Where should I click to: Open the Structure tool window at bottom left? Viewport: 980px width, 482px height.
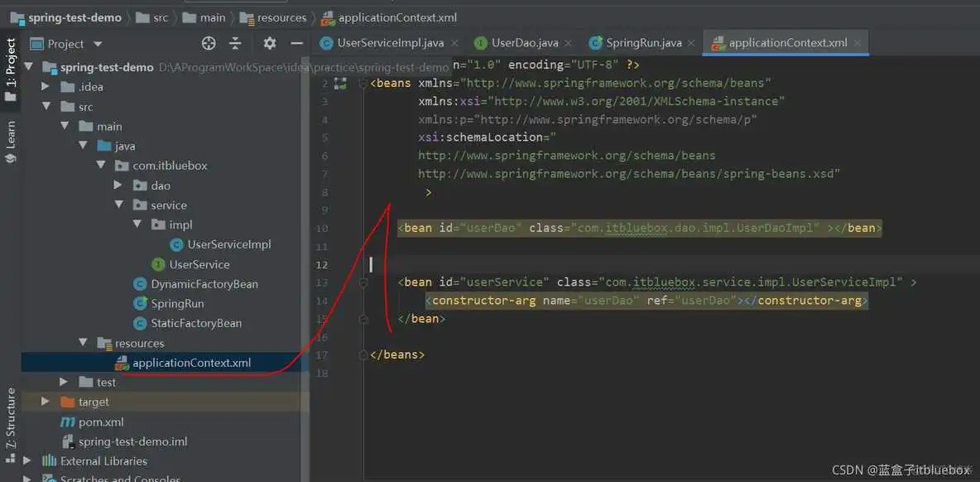(10, 424)
